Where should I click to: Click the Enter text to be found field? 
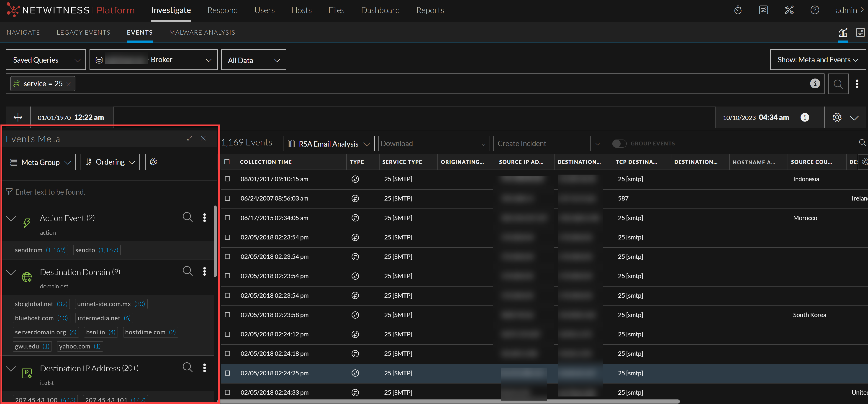[108, 192]
